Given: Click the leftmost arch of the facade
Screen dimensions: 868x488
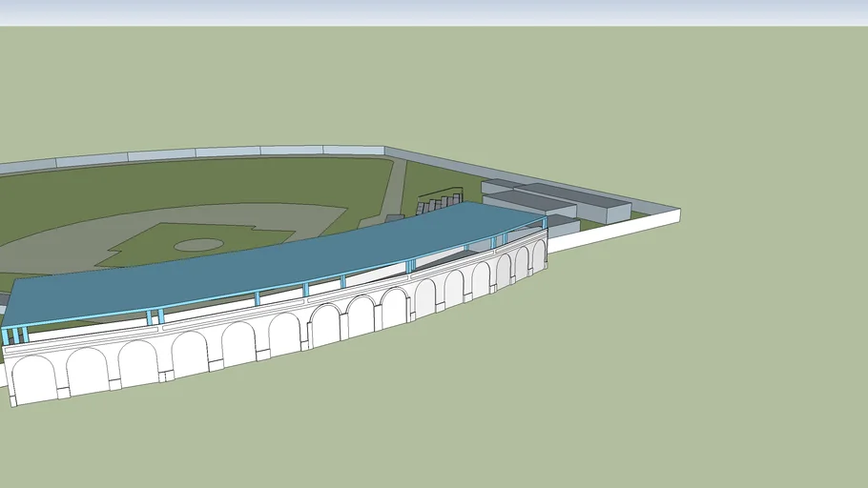Looking at the screenshot, I should pyautogui.click(x=32, y=378).
